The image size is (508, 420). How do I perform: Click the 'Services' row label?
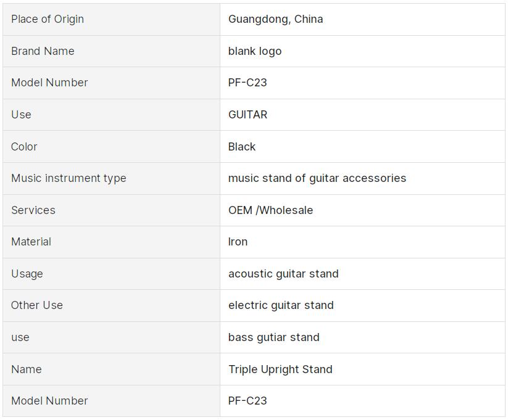click(33, 210)
